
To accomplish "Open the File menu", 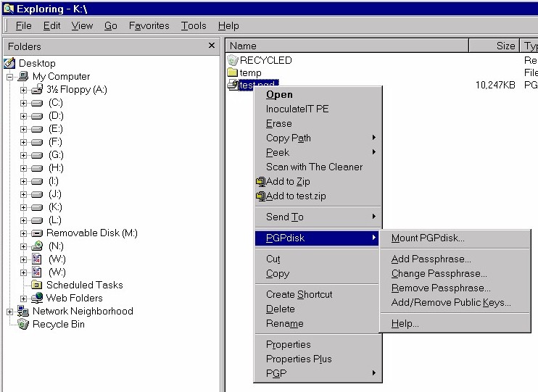I will point(24,25).
